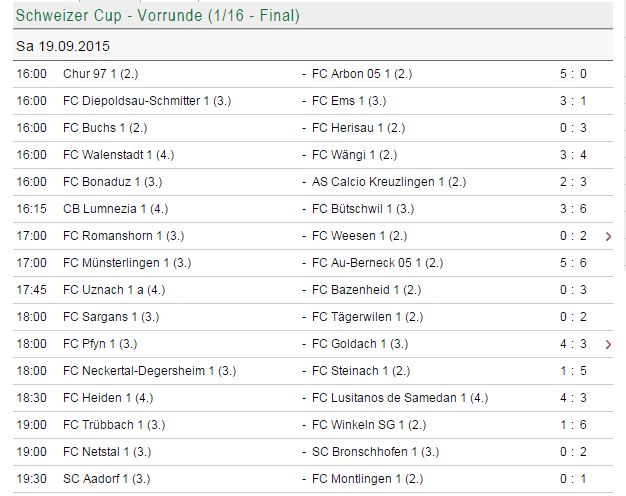Expand arrow on FC Pfyn vs FC Goldach row
Screen dimensions: 626x496
point(609,344)
